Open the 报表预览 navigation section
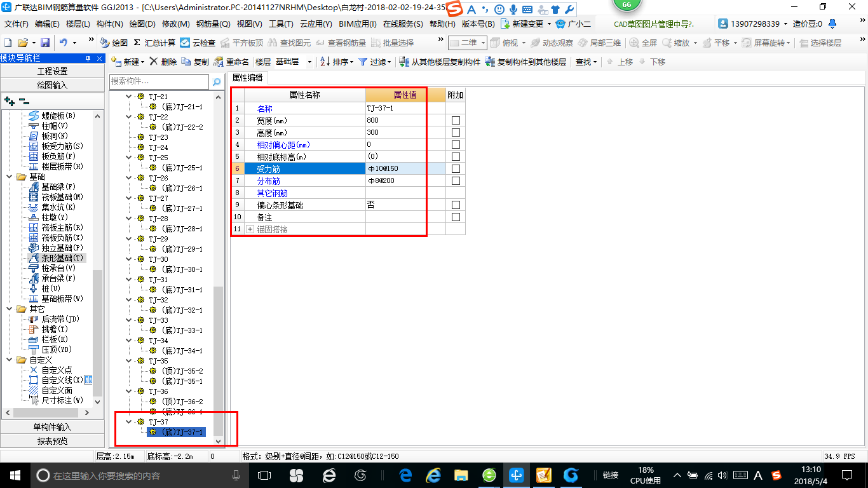The height and width of the screenshot is (488, 868). tap(52, 441)
